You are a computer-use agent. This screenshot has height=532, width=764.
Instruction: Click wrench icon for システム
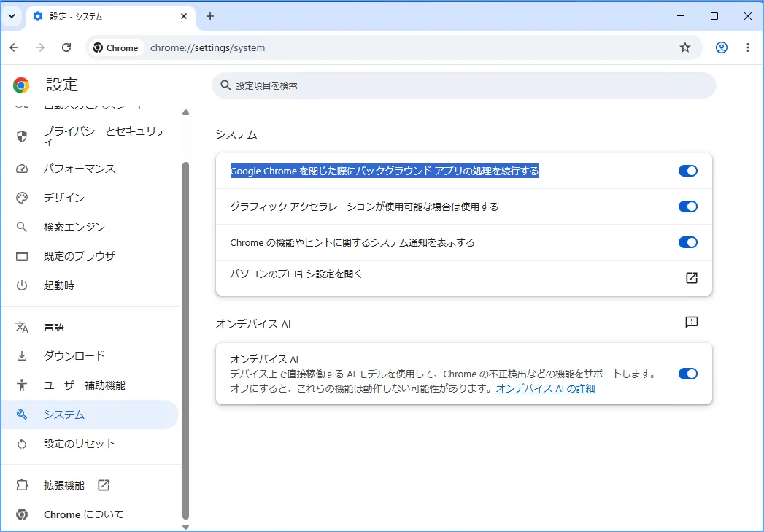[x=22, y=415]
